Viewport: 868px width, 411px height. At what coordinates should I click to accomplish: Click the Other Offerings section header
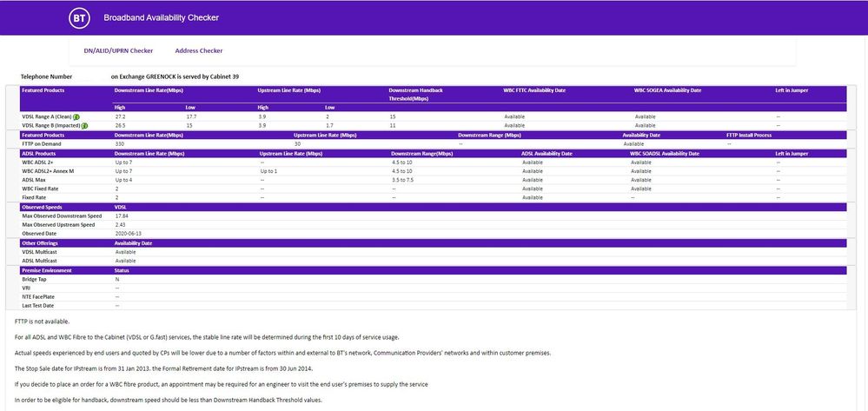(43, 243)
